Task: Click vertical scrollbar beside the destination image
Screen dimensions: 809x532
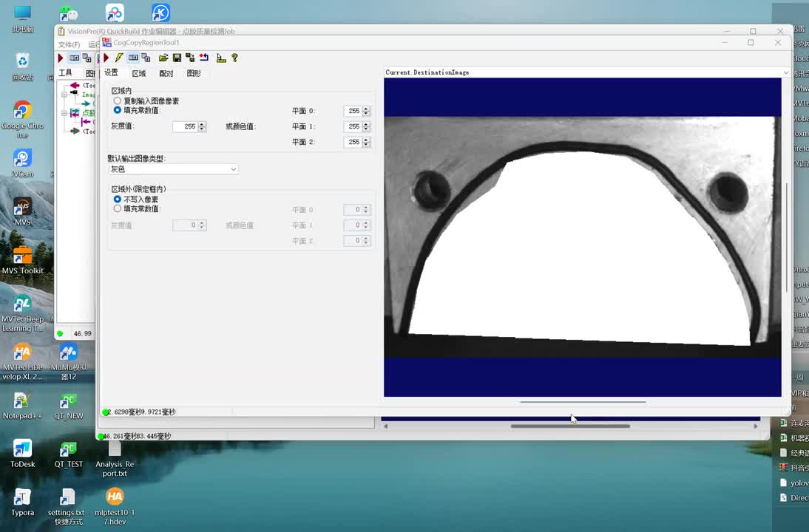Action: [x=786, y=237]
